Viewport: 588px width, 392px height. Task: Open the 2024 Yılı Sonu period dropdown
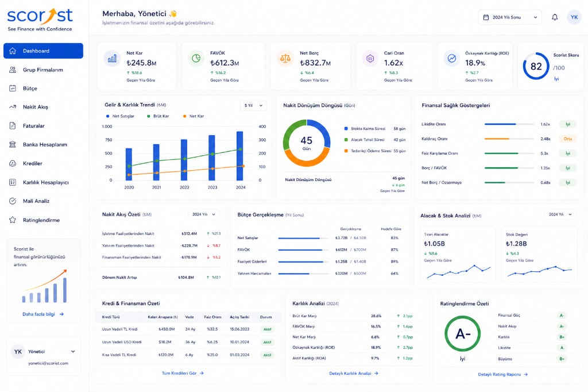(x=510, y=17)
